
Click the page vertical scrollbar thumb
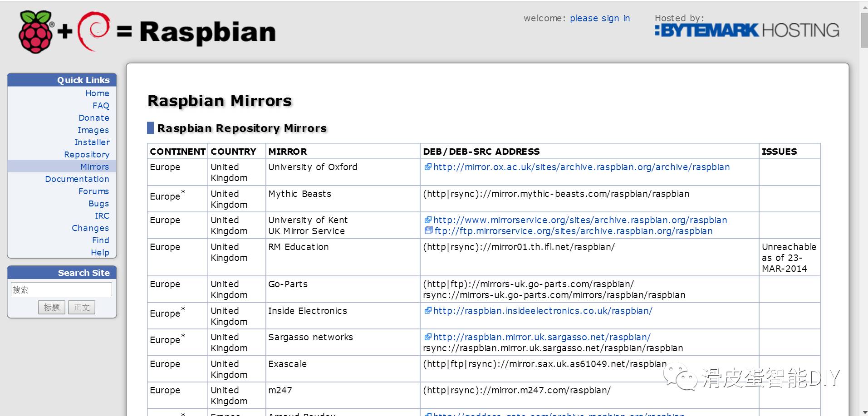pos(864,30)
